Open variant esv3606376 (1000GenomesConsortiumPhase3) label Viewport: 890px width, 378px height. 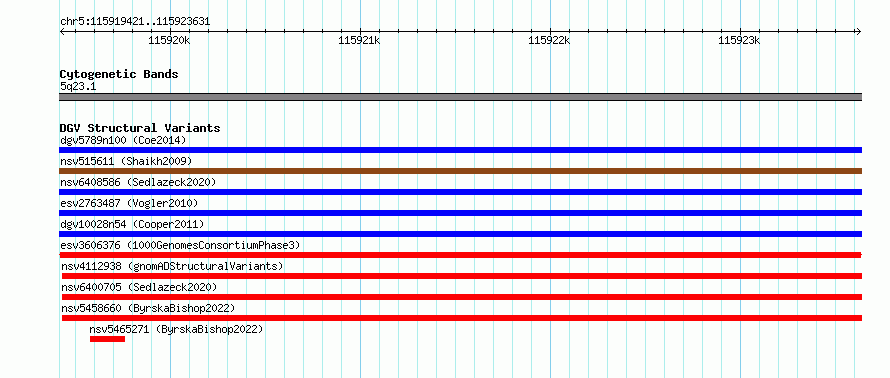pos(180,245)
